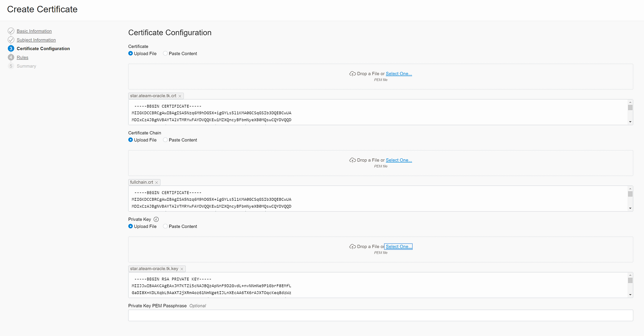Click scroll down arrow in Private Key text area

[630, 295]
